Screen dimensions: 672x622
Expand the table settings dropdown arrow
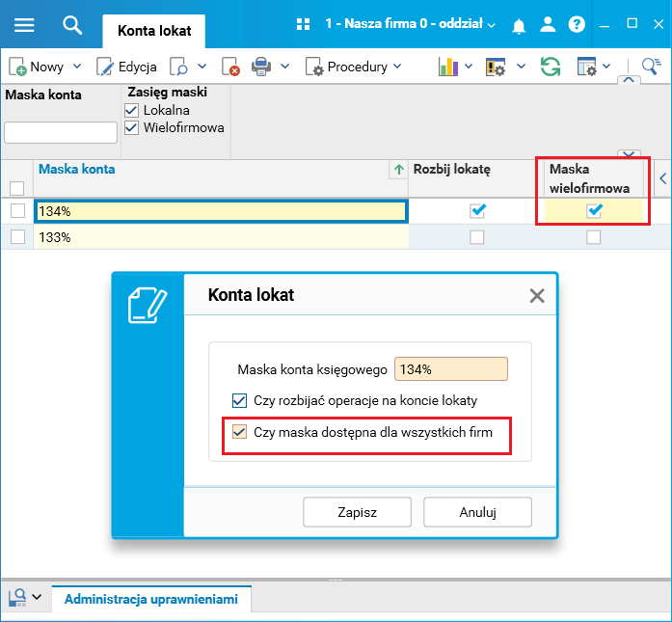(x=606, y=67)
